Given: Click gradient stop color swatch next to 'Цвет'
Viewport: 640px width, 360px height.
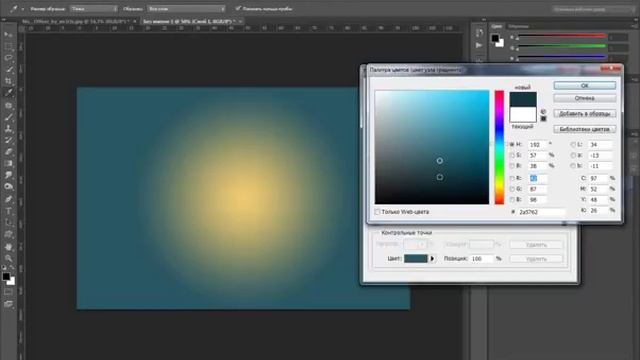Looking at the screenshot, I should (x=416, y=259).
